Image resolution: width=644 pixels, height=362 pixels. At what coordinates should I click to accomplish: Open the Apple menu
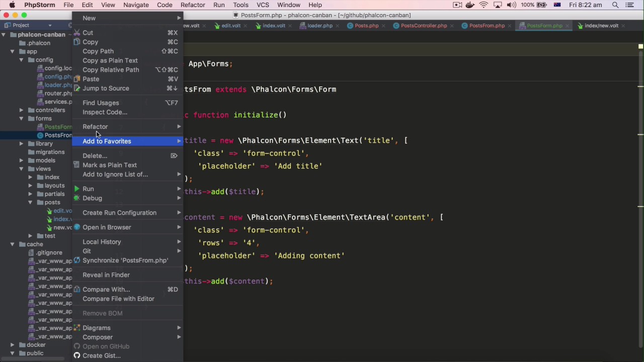click(x=12, y=5)
